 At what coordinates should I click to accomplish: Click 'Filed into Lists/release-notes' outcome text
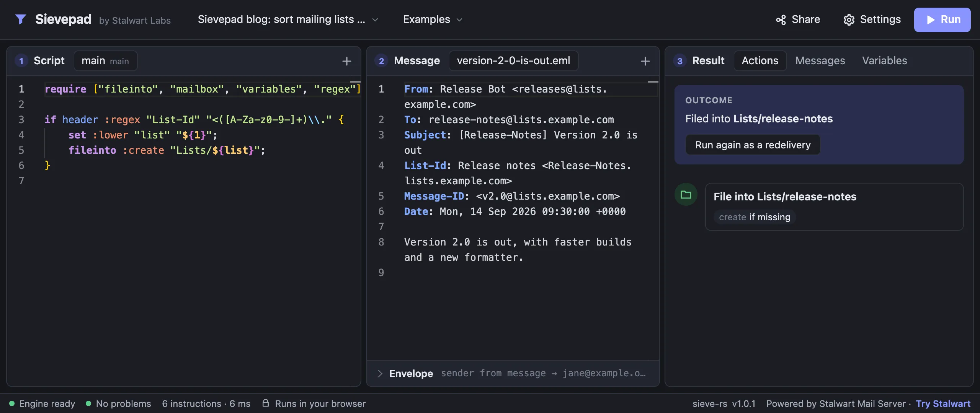point(759,119)
